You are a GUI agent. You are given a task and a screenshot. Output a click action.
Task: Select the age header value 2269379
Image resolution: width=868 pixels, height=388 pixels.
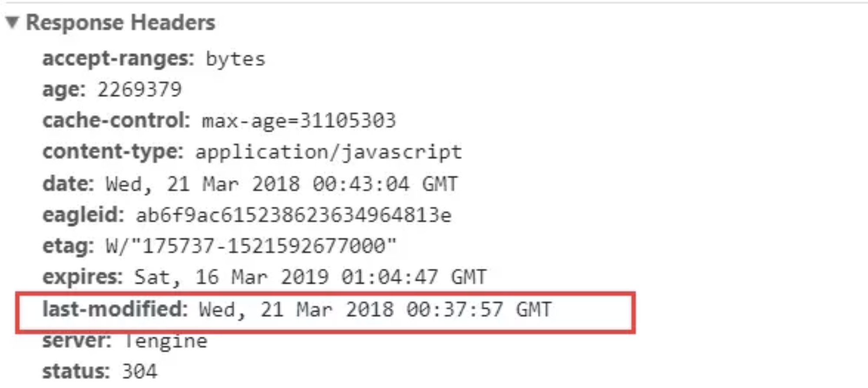point(139,89)
